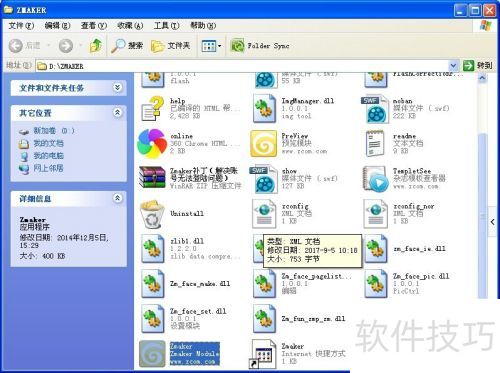500x373 pixels.
Task: Open the Network Neighborhood (网上邻居) link
Action: (41, 169)
